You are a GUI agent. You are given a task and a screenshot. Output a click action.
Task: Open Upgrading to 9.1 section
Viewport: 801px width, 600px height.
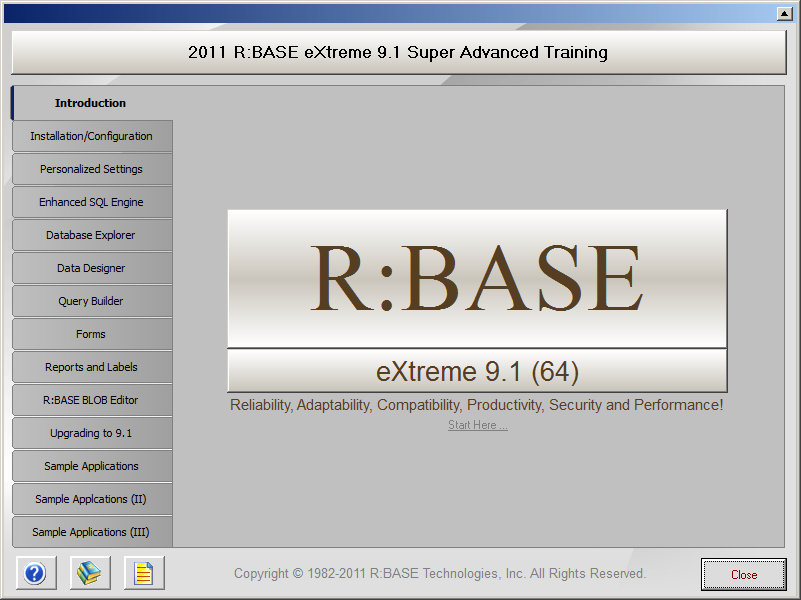[92, 433]
